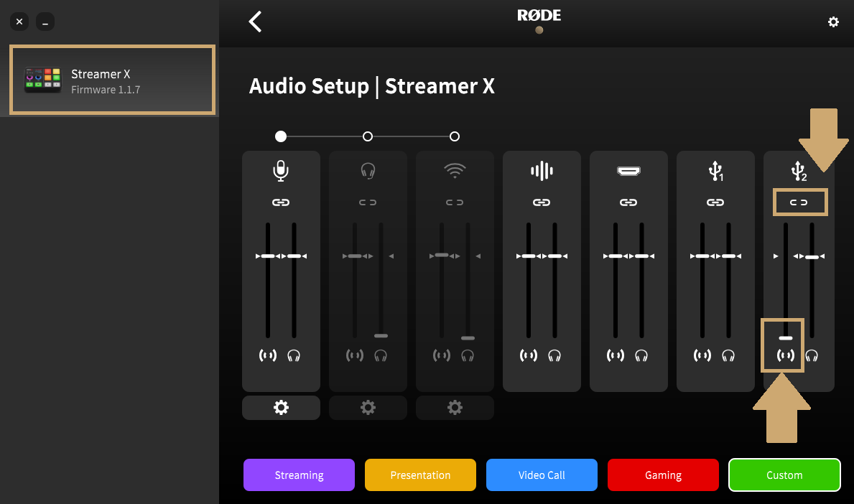Toggle sound waveform channel stream output icon

coord(529,356)
